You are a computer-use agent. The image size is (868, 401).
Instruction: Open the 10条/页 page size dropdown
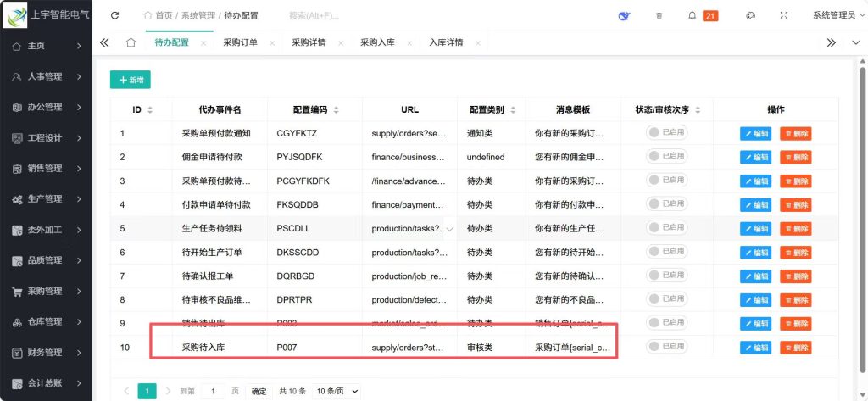coord(337,391)
